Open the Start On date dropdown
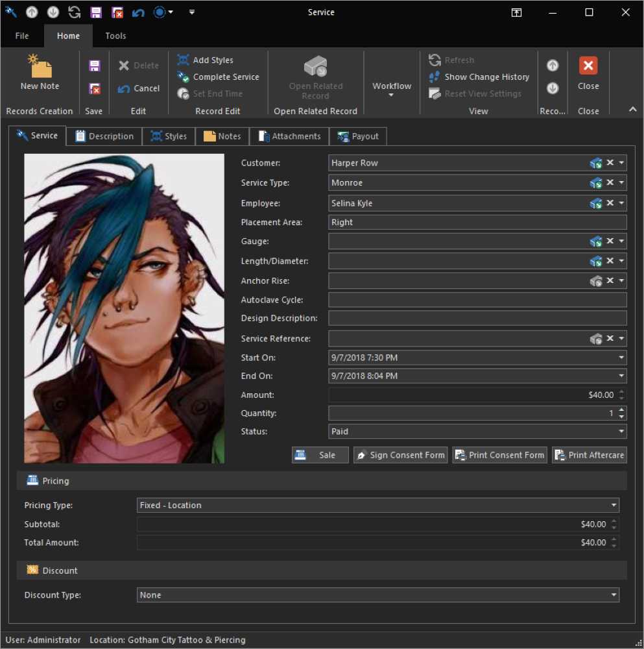The image size is (644, 649). 621,358
